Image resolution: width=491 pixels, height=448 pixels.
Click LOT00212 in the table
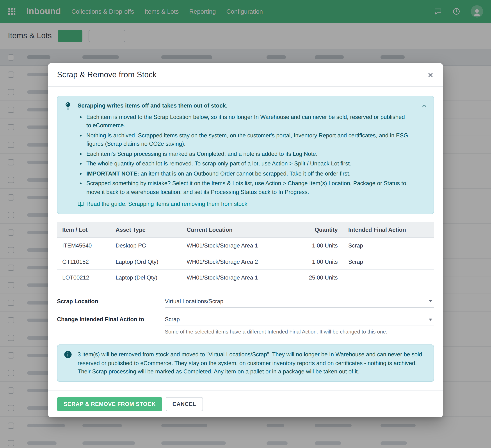tap(76, 278)
